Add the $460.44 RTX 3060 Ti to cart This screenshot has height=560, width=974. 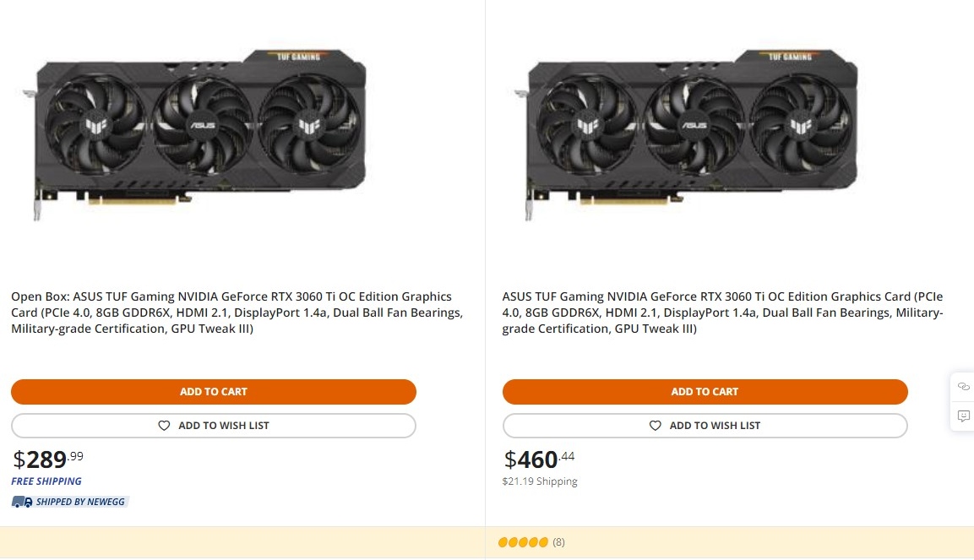click(705, 391)
